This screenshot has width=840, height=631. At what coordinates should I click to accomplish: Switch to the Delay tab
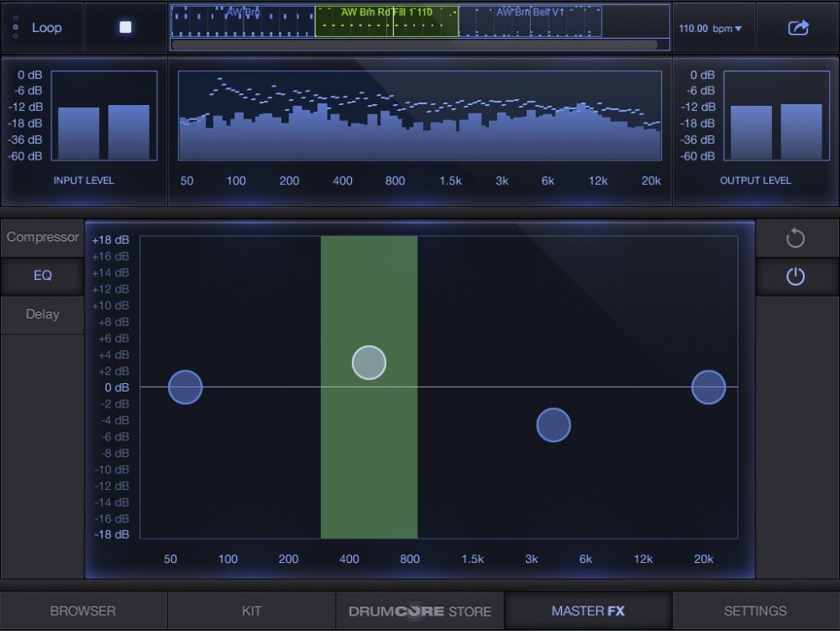coord(42,314)
